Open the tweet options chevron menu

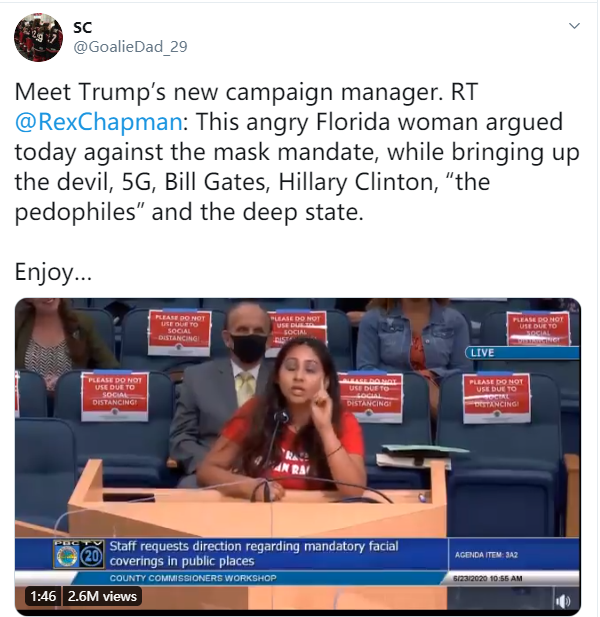click(574, 26)
